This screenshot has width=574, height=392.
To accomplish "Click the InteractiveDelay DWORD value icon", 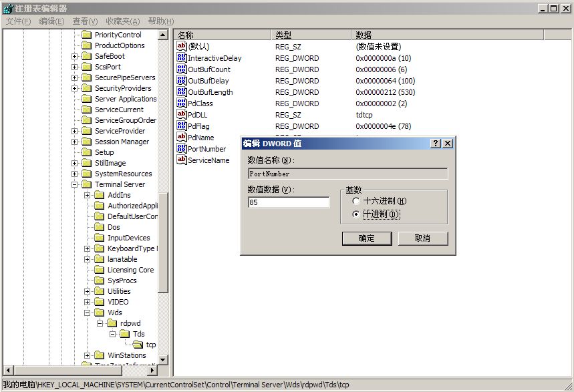I will pos(181,58).
